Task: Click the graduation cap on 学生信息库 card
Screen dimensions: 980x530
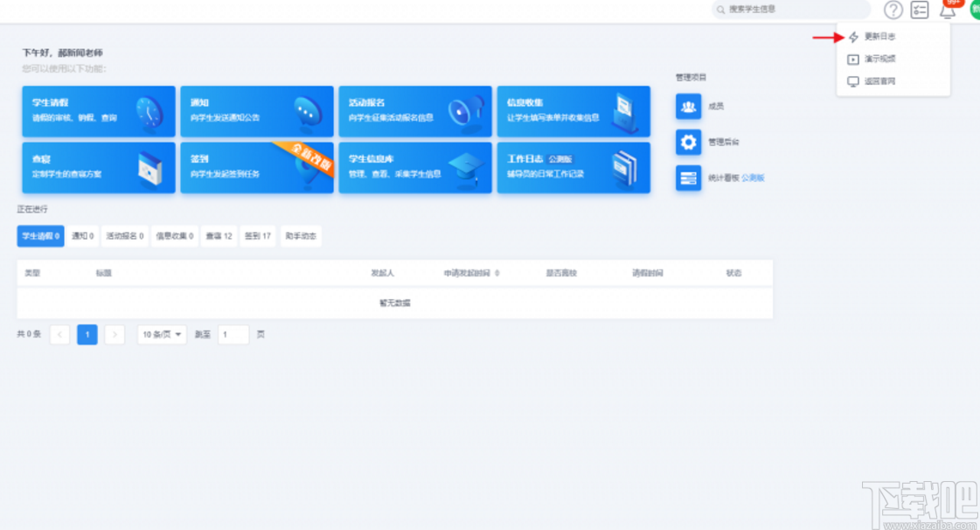Action: tap(466, 170)
